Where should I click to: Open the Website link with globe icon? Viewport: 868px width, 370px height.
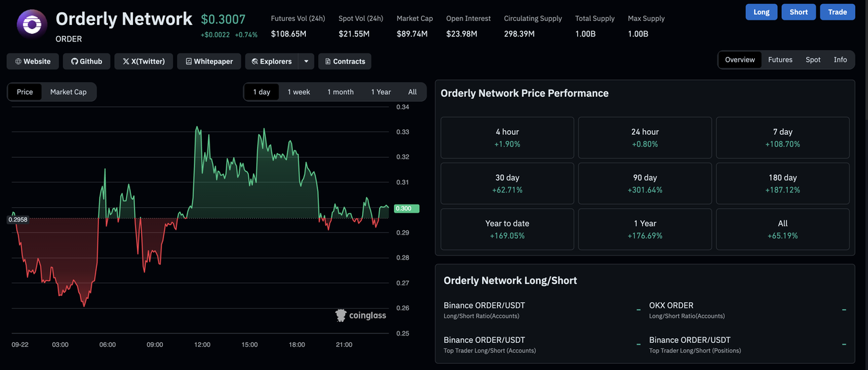[33, 62]
